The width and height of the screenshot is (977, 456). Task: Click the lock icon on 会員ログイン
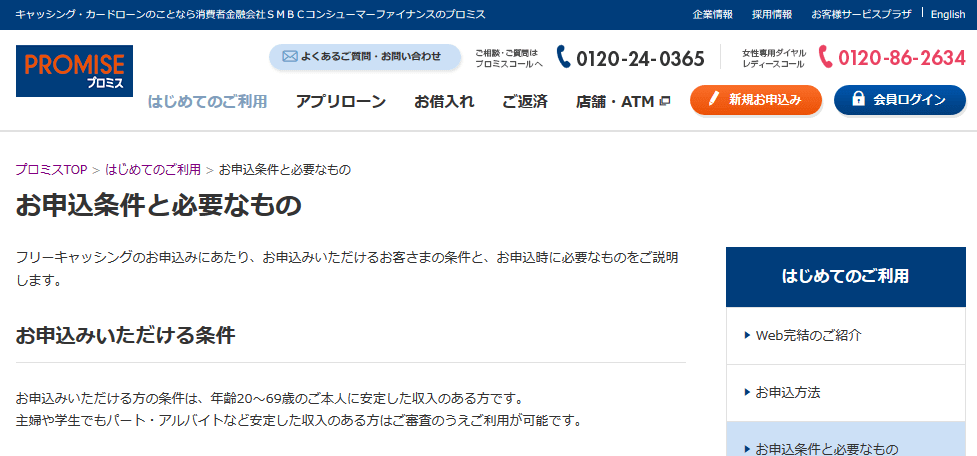pos(858,99)
